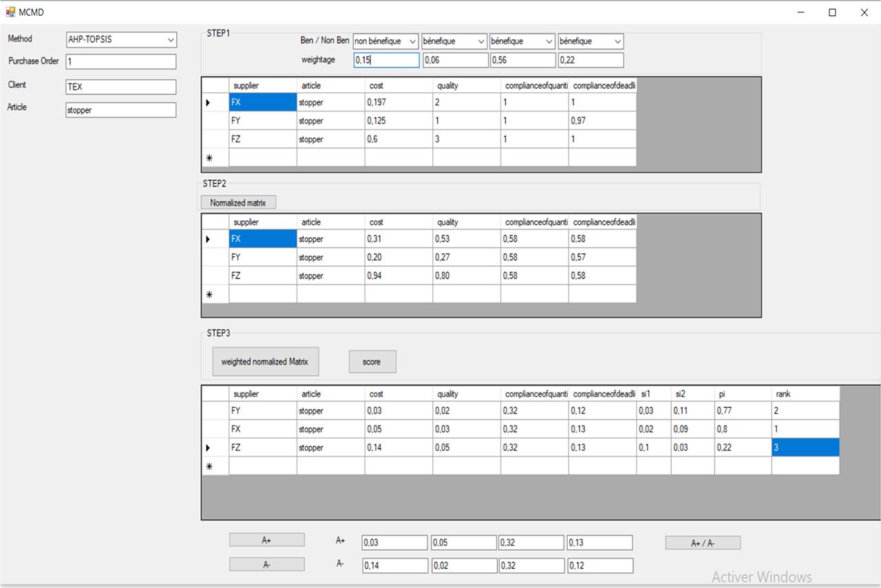Viewport: 881px width, 588px height.
Task: Click the highlighted rank cell showing 3
Action: point(805,447)
